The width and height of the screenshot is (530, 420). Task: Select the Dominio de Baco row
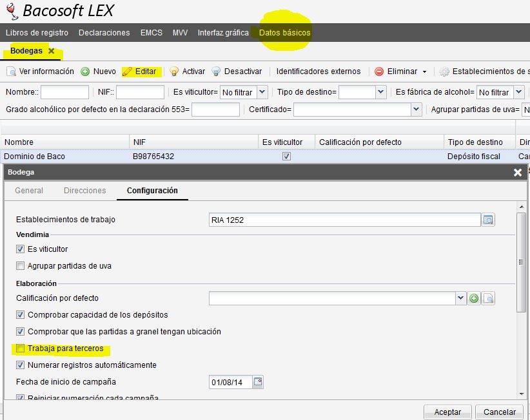pos(264,157)
